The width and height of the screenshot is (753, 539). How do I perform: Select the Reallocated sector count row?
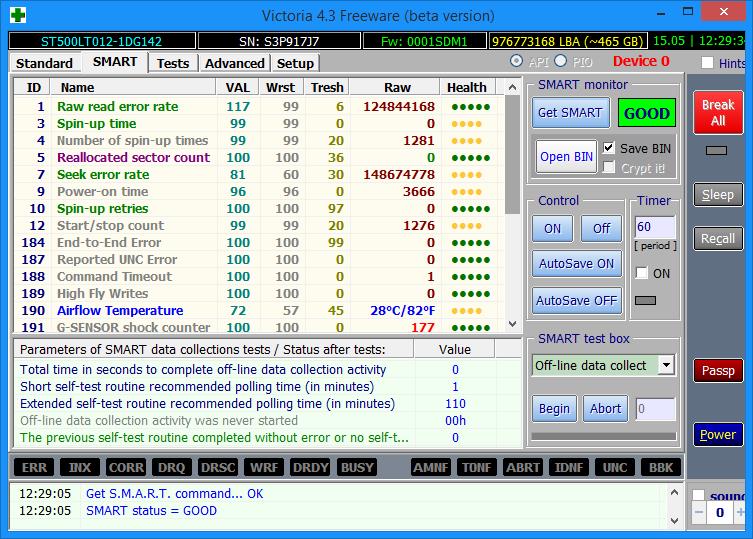259,158
